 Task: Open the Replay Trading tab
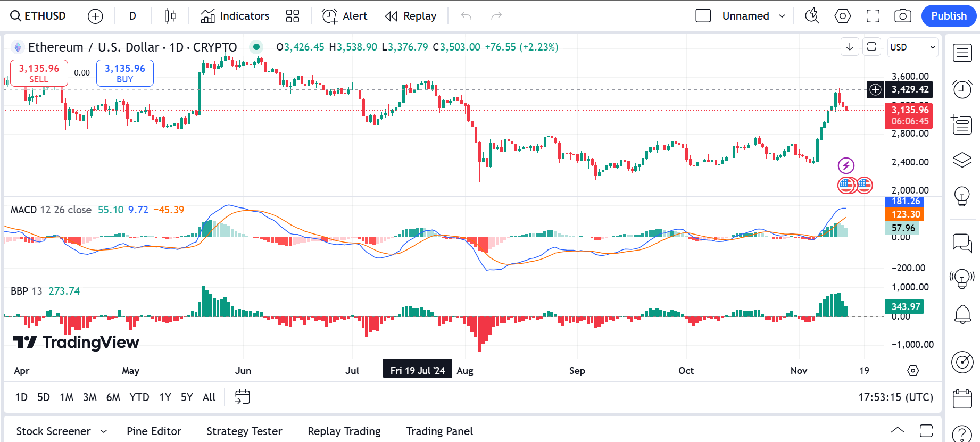click(344, 431)
